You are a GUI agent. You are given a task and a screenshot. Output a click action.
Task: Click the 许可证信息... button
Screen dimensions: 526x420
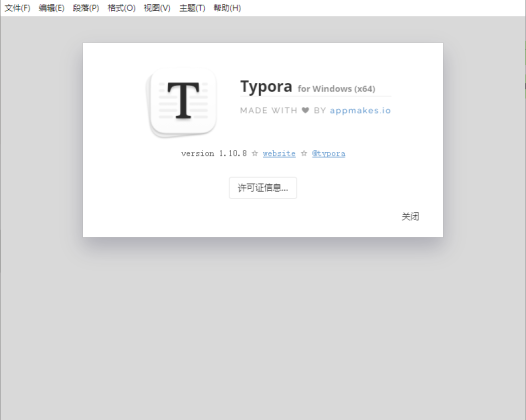click(263, 188)
